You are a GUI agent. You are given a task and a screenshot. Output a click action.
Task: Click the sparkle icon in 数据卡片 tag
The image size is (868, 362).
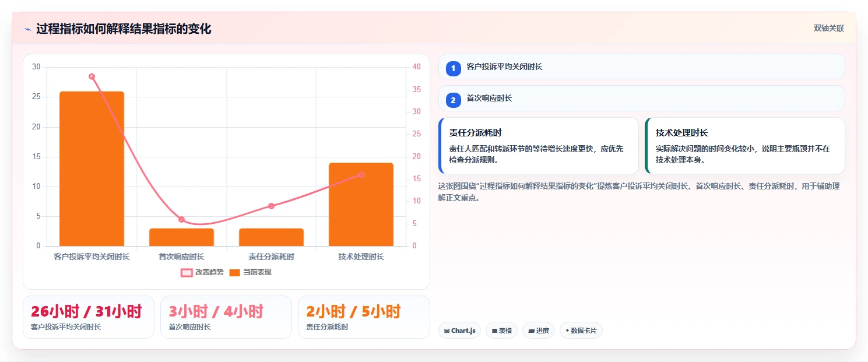(x=567, y=331)
